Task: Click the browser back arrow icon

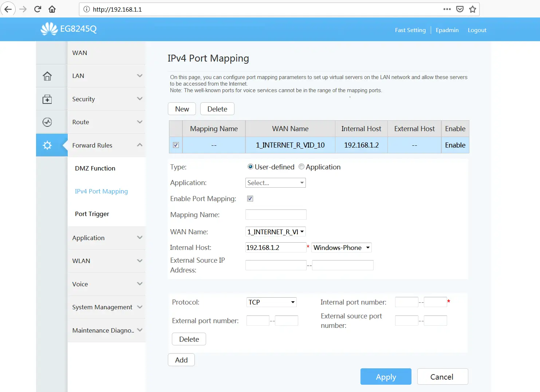Action: [x=8, y=9]
